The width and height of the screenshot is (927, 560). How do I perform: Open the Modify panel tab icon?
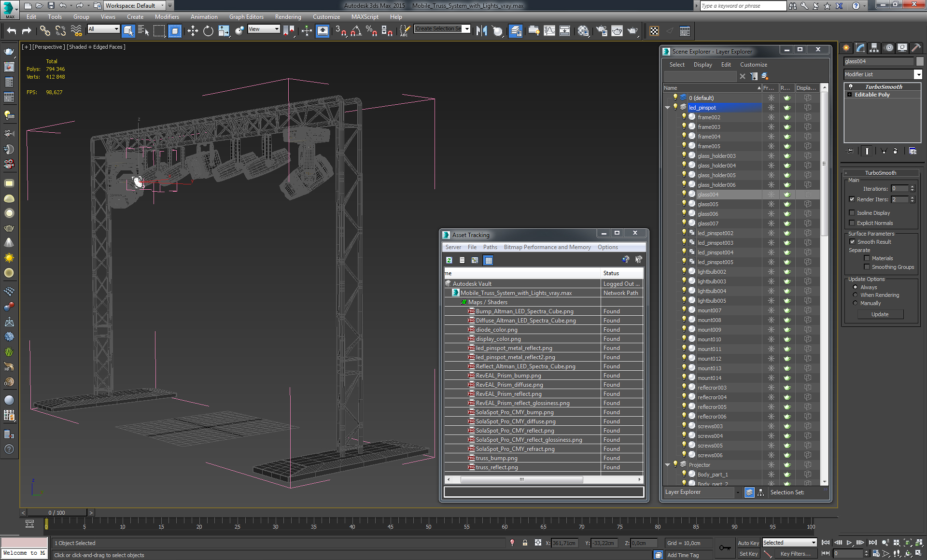click(860, 48)
